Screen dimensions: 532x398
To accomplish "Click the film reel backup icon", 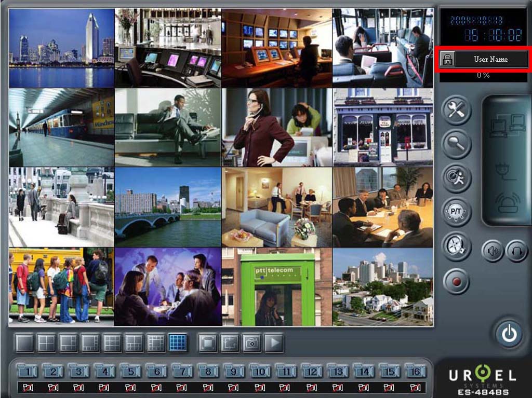I will pos(456,246).
